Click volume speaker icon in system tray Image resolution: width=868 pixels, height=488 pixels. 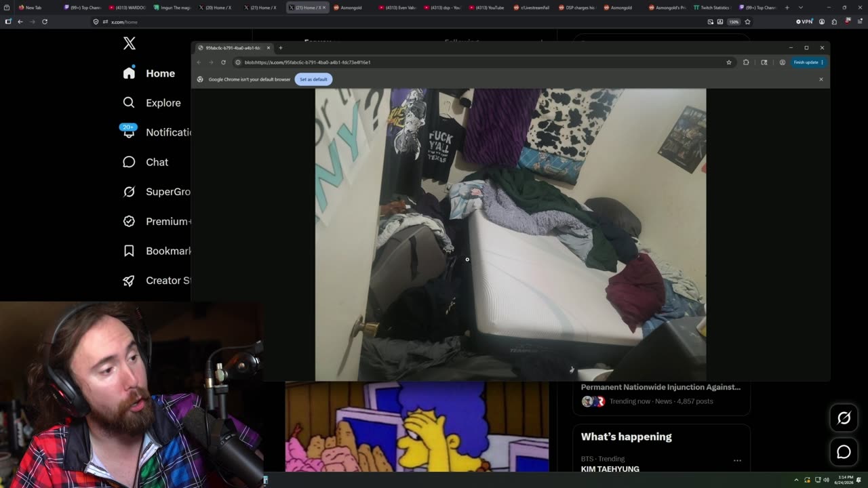tap(826, 480)
